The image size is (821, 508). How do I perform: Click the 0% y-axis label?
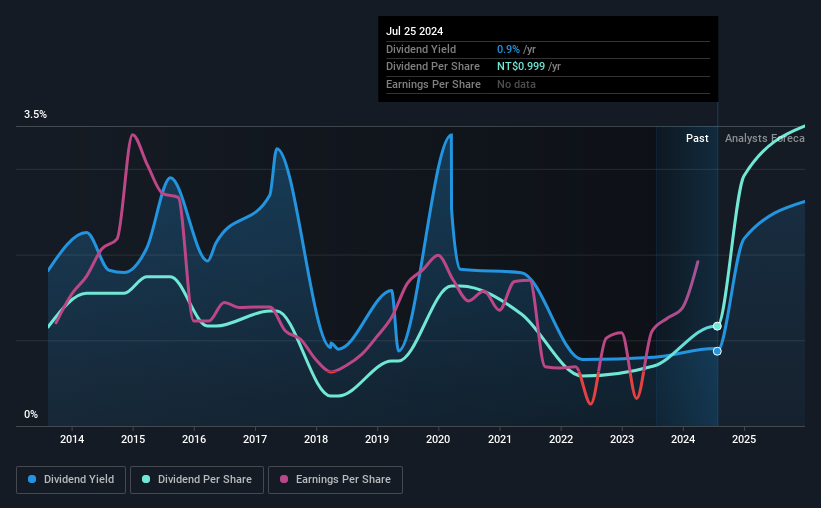click(31, 415)
